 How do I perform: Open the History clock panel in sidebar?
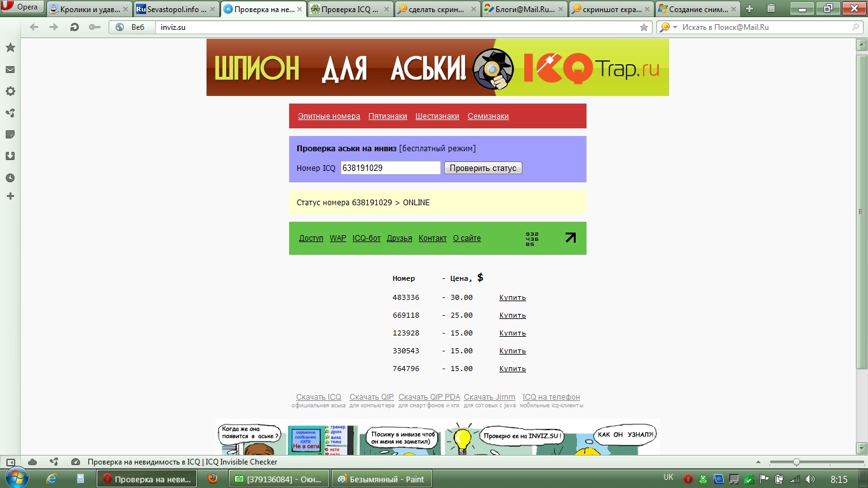click(x=10, y=178)
